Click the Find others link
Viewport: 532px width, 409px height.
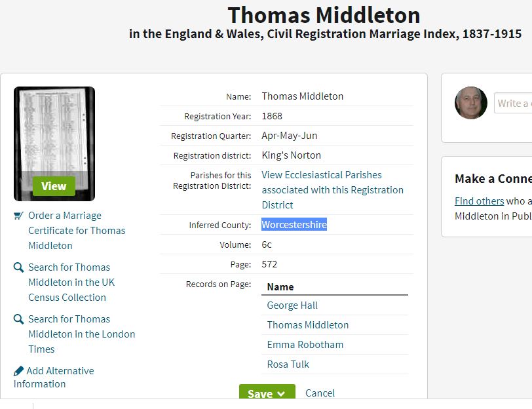[479, 201]
